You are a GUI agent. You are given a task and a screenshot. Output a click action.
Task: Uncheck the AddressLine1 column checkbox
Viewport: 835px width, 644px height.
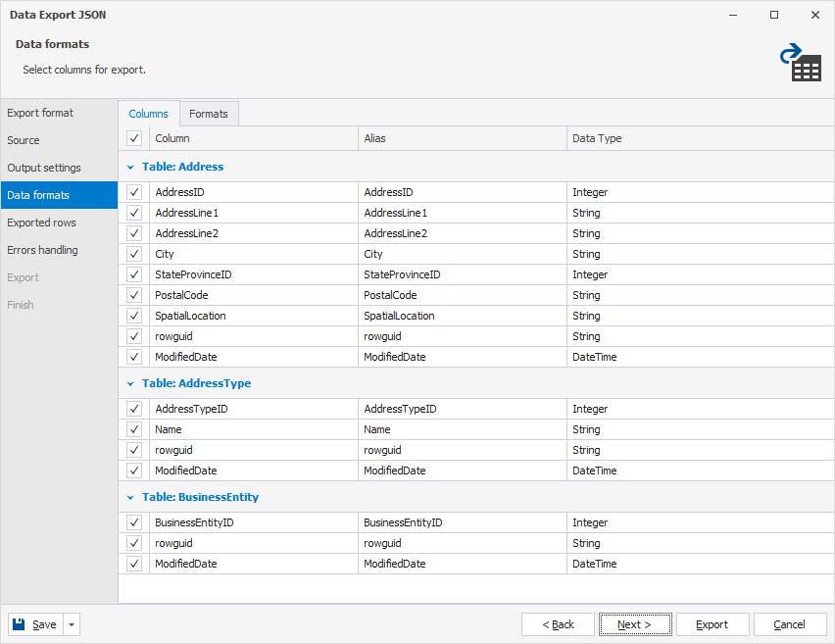click(134, 213)
